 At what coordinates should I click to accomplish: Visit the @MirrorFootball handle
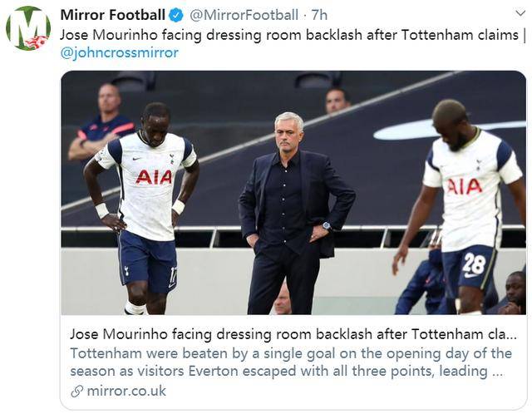coord(244,15)
